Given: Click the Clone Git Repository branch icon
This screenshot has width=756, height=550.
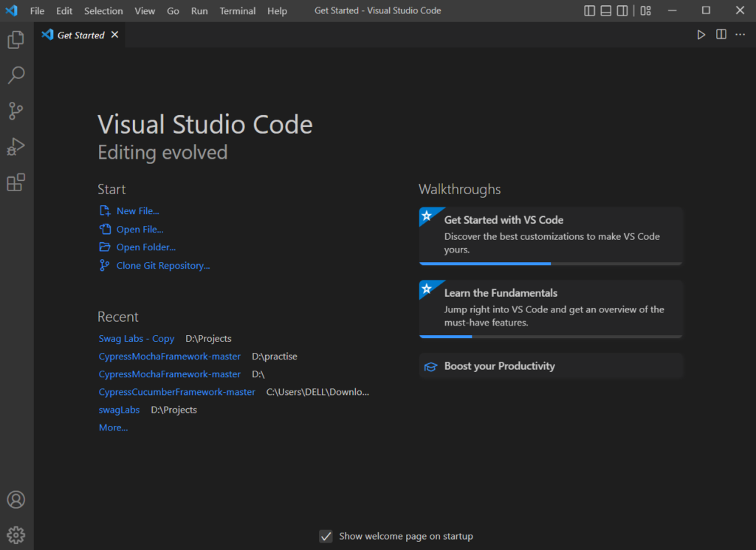Looking at the screenshot, I should pyautogui.click(x=104, y=265).
